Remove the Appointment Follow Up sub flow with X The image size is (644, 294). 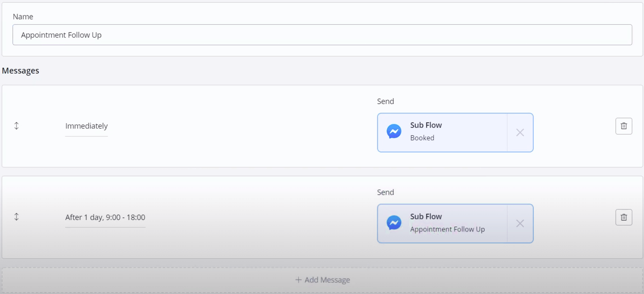[x=520, y=223]
